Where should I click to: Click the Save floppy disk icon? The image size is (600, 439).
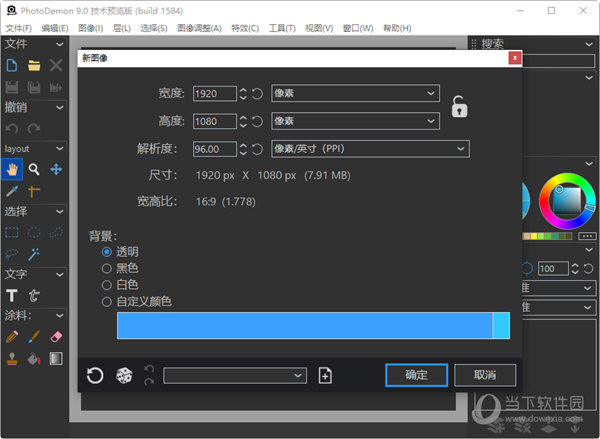click(x=12, y=88)
